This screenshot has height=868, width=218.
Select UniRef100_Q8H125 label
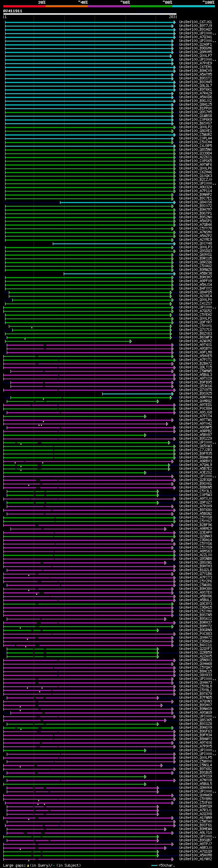click(x=196, y=105)
